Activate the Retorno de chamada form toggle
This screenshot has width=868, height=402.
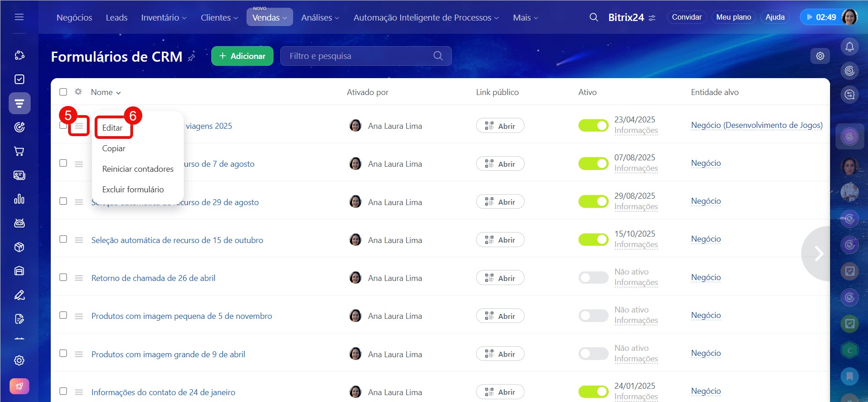pyautogui.click(x=593, y=278)
